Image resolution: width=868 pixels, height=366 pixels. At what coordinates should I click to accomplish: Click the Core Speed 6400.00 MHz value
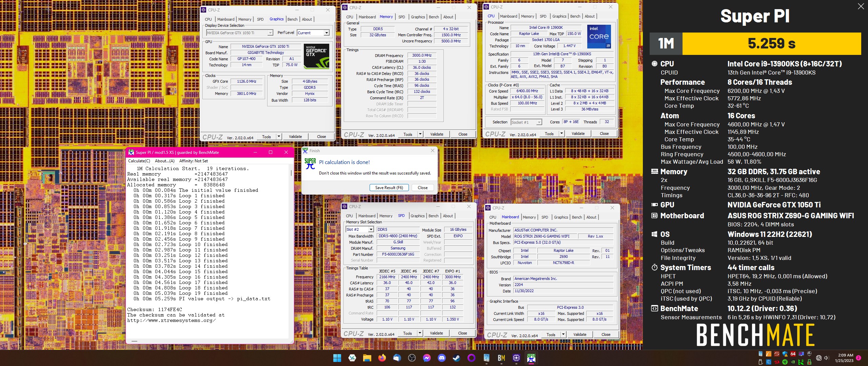point(527,91)
